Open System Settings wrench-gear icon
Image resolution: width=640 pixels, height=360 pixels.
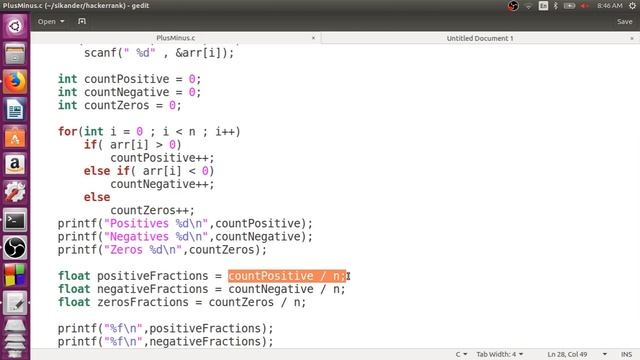pyautogui.click(x=15, y=192)
